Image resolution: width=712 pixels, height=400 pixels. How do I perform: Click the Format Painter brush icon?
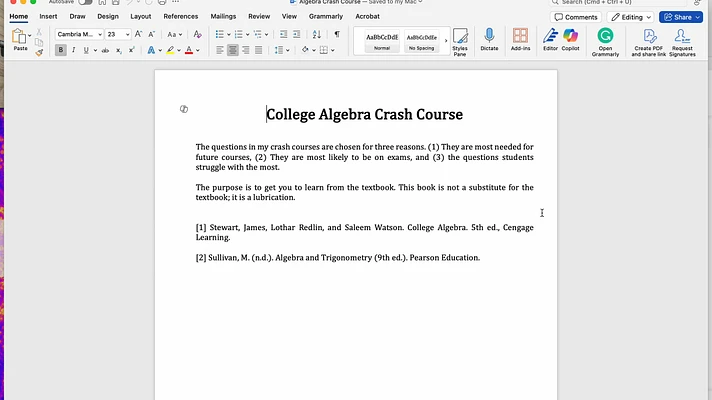(x=39, y=53)
